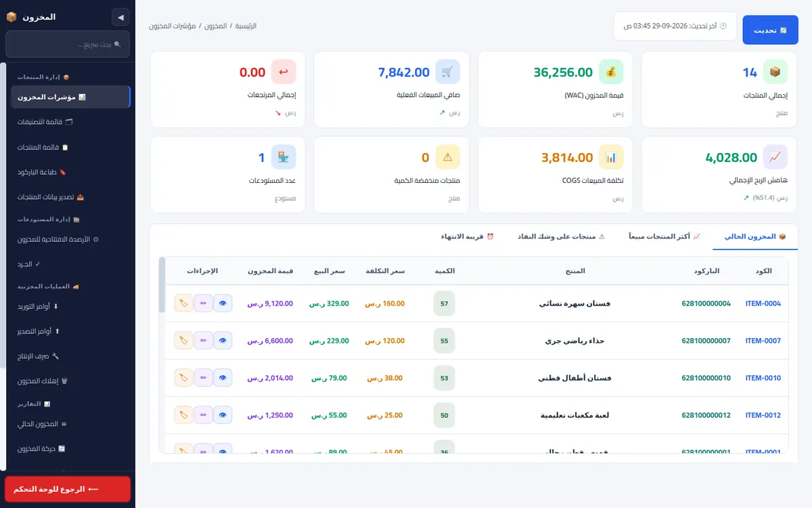
Task: Click the blue تحديث refresh button
Action: coord(771,30)
